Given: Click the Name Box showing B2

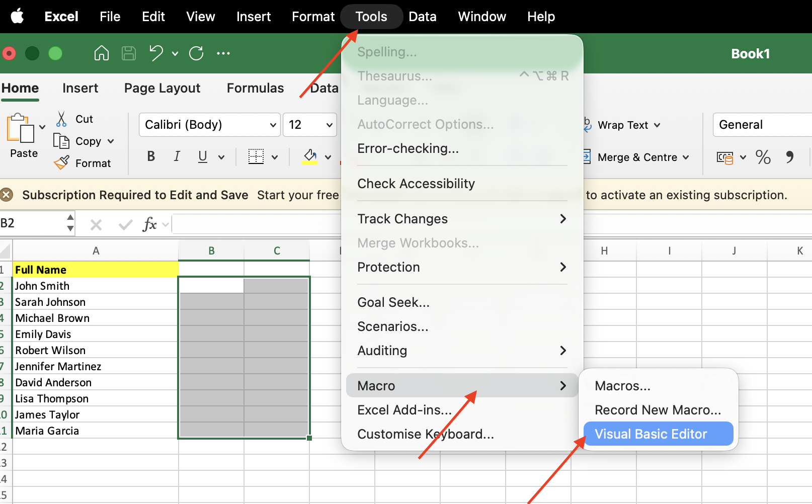Looking at the screenshot, I should tap(30, 223).
